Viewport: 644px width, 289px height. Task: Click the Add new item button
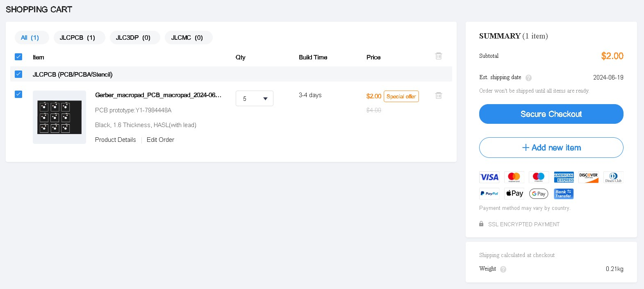pos(551,148)
